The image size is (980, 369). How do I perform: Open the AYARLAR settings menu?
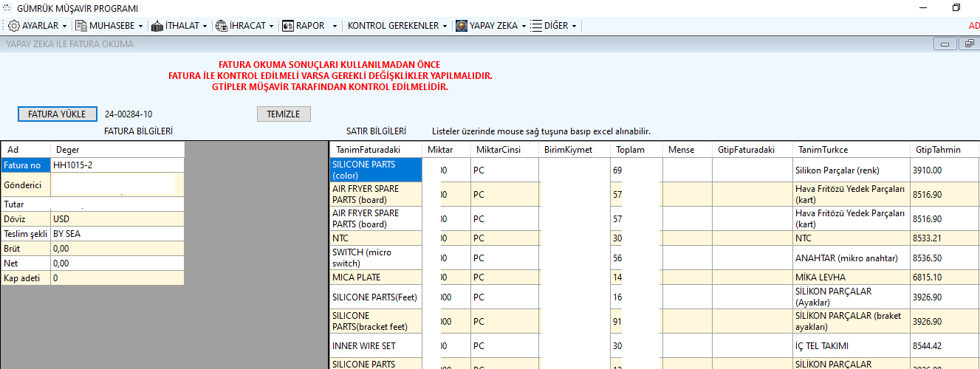pos(38,26)
